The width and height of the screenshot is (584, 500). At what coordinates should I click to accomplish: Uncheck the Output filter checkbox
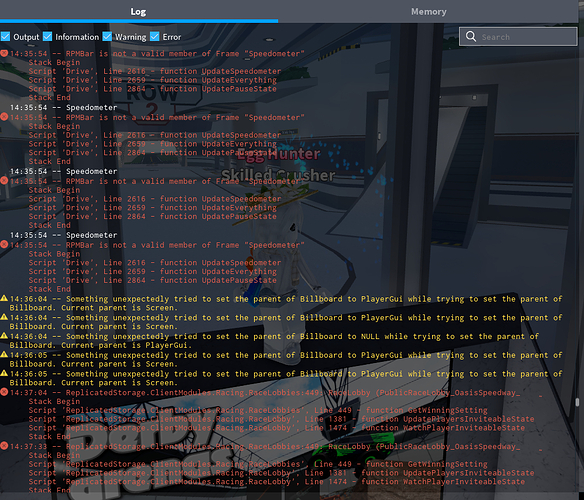(5, 37)
